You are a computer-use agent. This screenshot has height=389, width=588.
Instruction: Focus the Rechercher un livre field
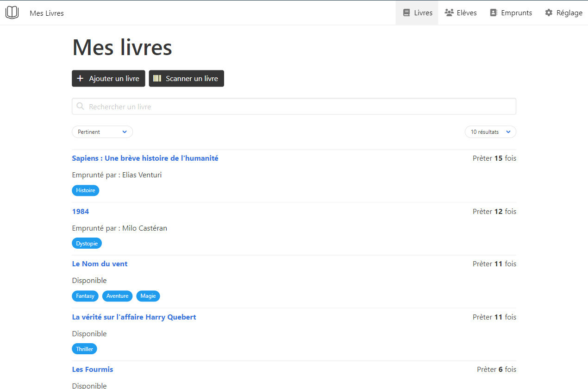click(294, 107)
